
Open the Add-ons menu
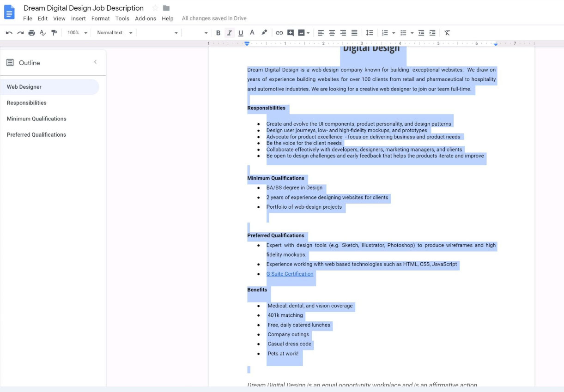pos(146,18)
